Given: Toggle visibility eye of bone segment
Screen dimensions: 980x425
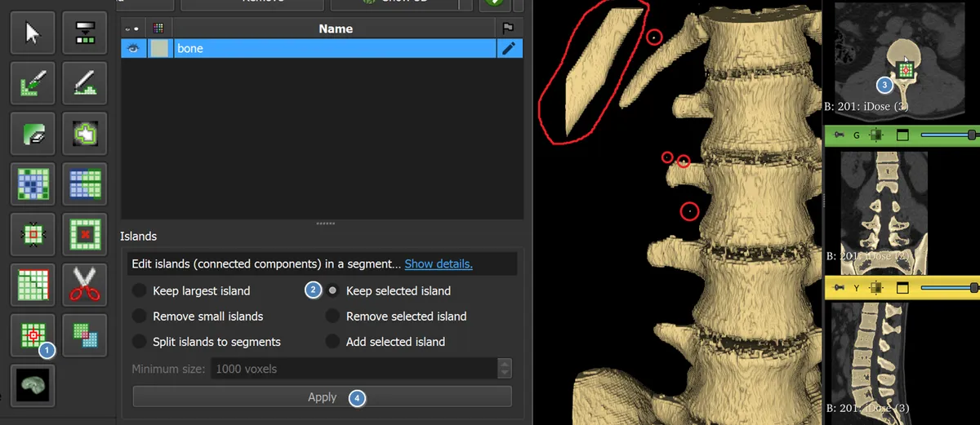Looking at the screenshot, I should click(x=133, y=48).
